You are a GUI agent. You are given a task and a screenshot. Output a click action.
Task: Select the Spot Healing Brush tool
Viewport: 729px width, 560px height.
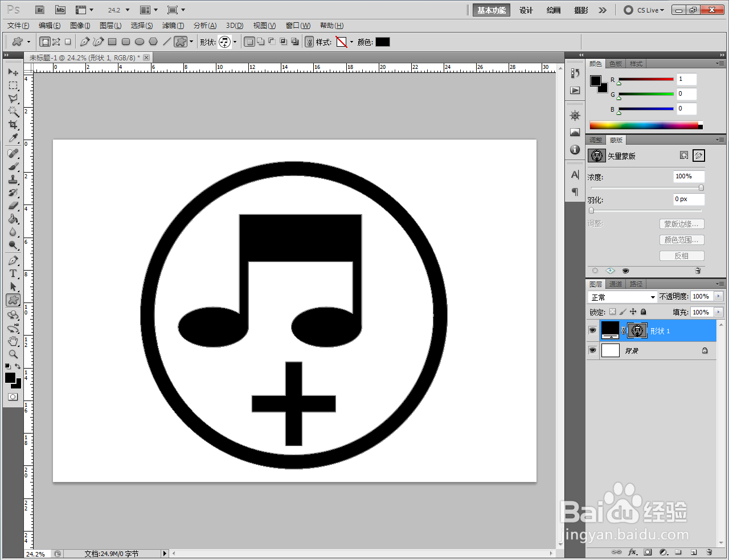click(x=13, y=154)
